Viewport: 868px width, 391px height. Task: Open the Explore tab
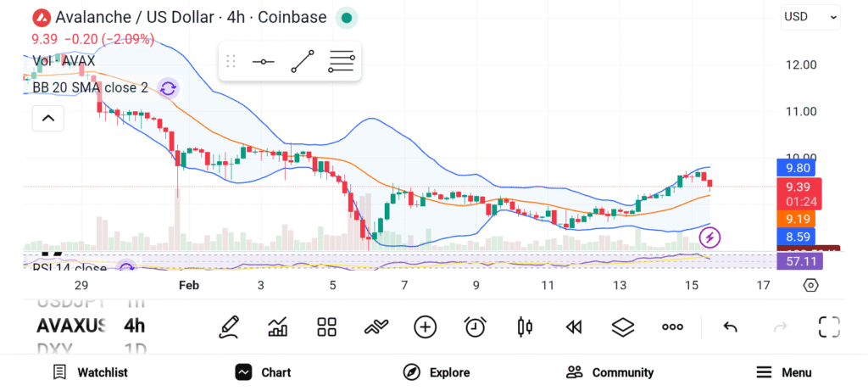[437, 372]
